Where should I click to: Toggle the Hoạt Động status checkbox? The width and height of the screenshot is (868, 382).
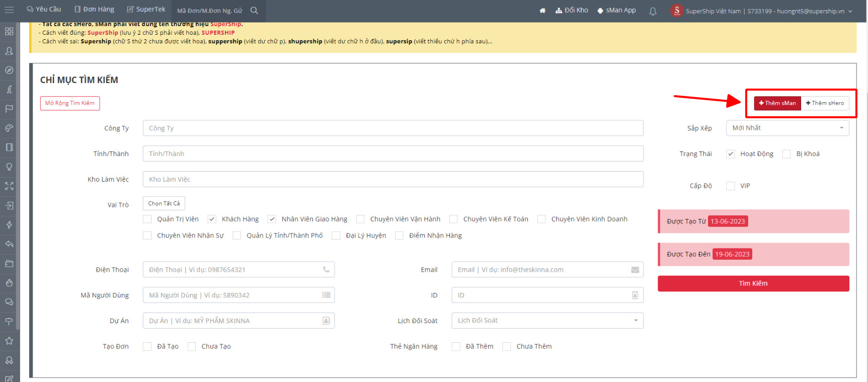coord(731,154)
